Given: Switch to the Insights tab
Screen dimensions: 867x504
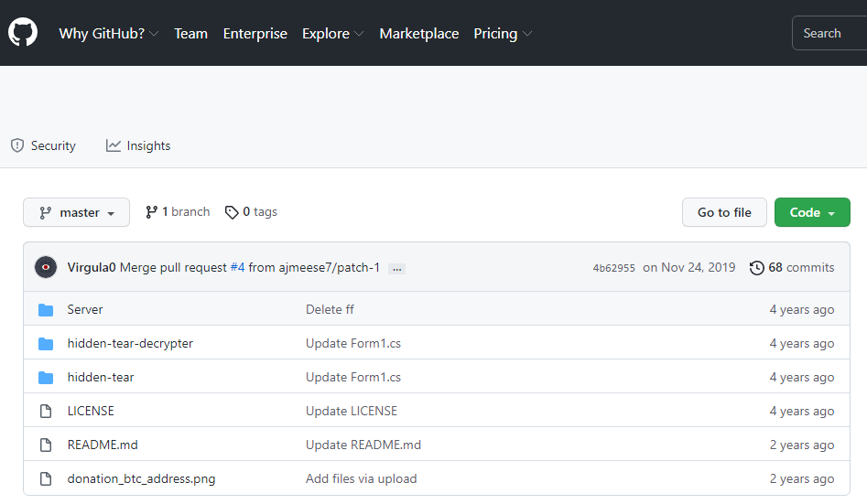Looking at the screenshot, I should tap(138, 145).
